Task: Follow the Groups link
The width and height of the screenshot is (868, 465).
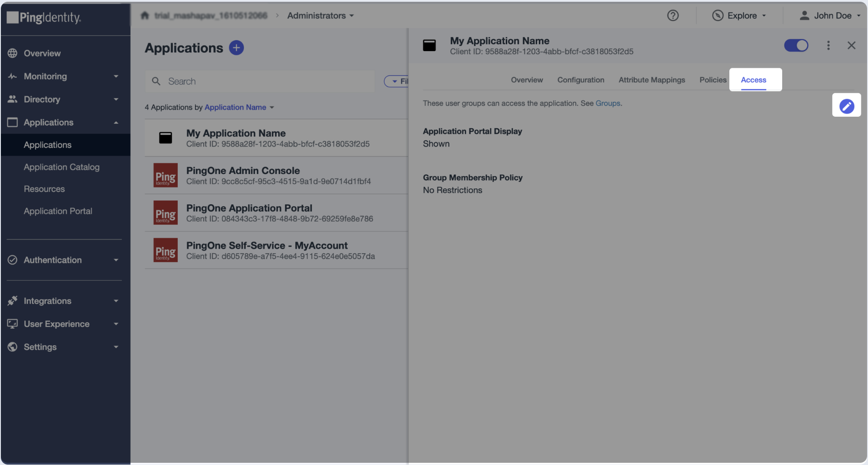Action: coord(607,103)
